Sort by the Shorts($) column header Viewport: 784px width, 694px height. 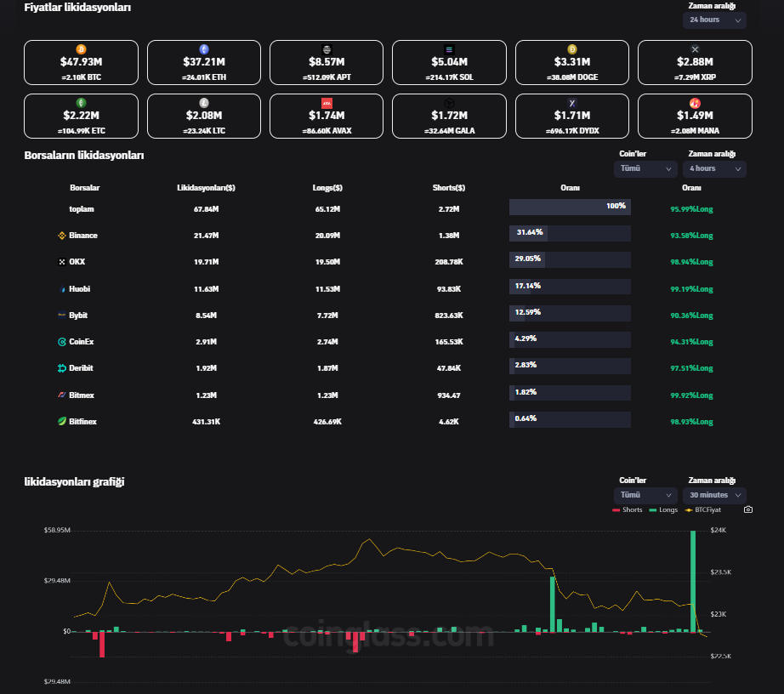click(x=449, y=188)
